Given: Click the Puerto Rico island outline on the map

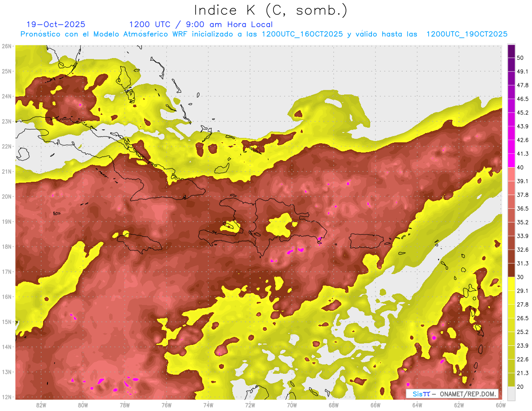Looking at the screenshot, I should coord(366,241).
